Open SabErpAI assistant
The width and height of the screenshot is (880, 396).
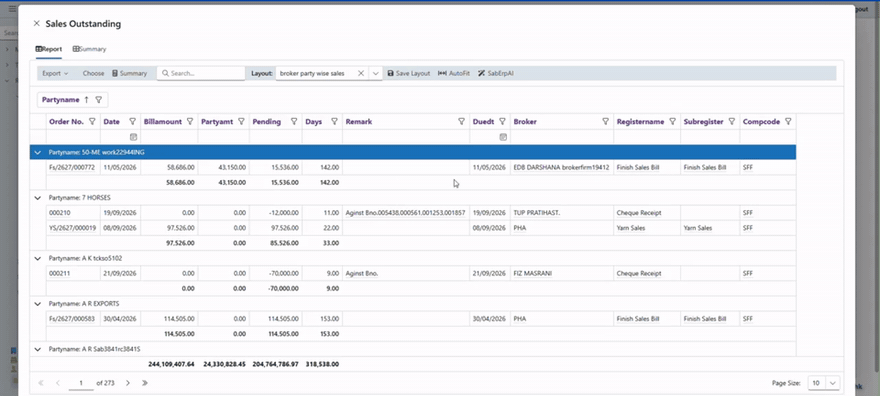pos(496,73)
